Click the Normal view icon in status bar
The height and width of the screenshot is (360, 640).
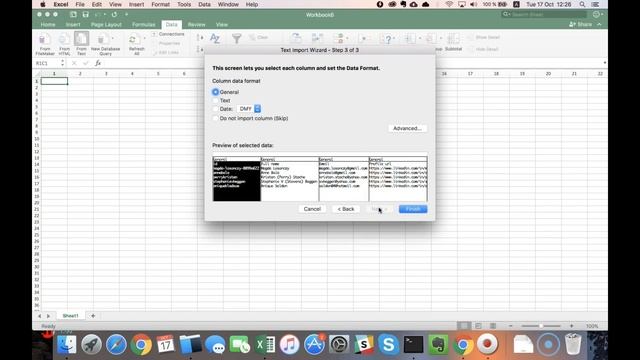click(463, 326)
